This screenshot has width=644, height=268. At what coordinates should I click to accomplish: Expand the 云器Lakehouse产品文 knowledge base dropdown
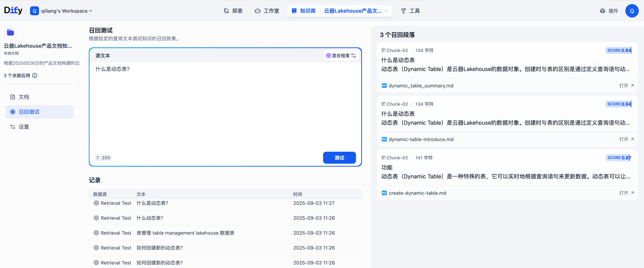click(x=356, y=11)
